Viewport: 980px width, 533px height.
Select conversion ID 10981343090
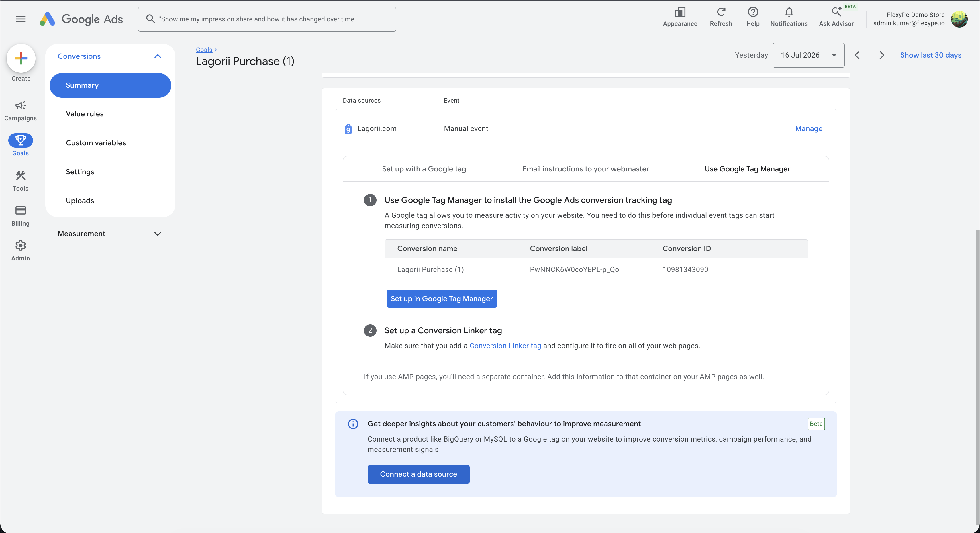pos(685,270)
